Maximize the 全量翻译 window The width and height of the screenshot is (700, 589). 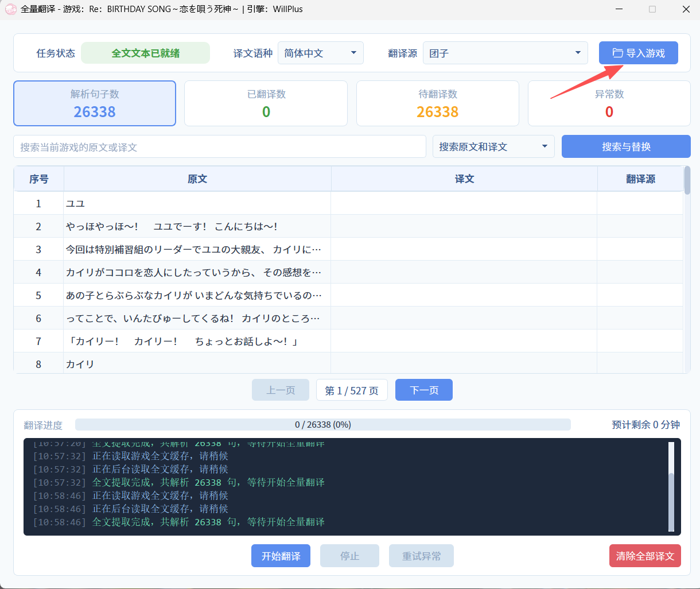(x=652, y=9)
